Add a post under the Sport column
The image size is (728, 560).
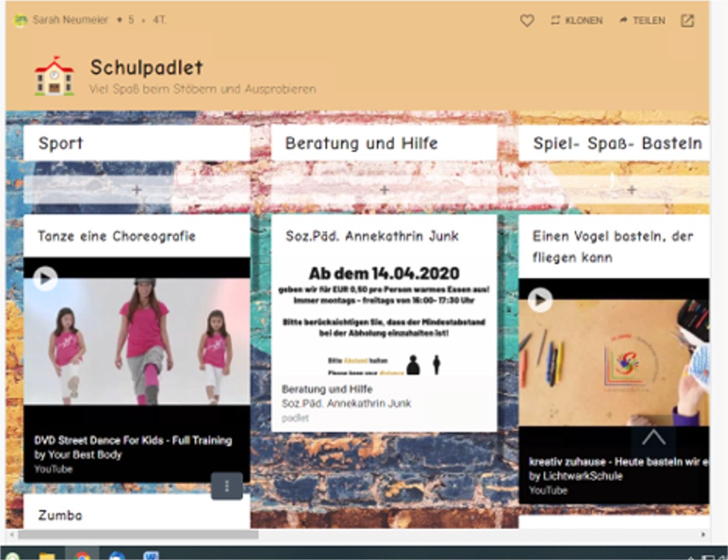tap(136, 190)
